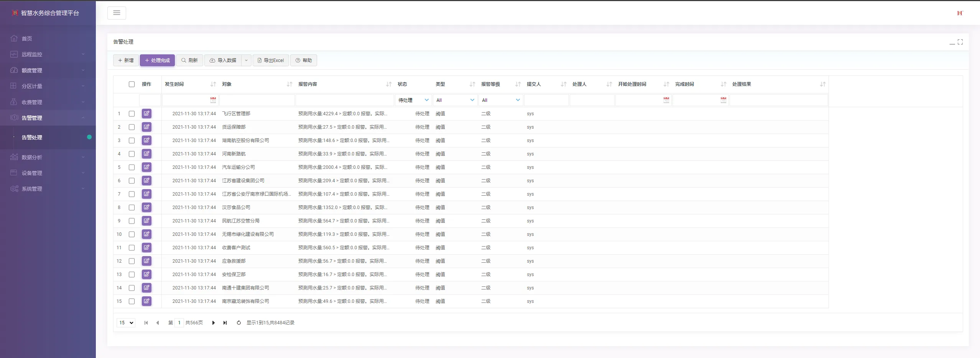Click edit icon for 汉莎食品公司 row
Image resolution: width=980 pixels, height=358 pixels.
pos(146,208)
